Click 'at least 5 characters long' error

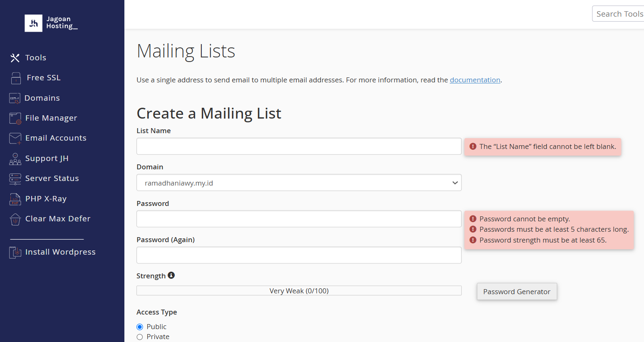554,229
